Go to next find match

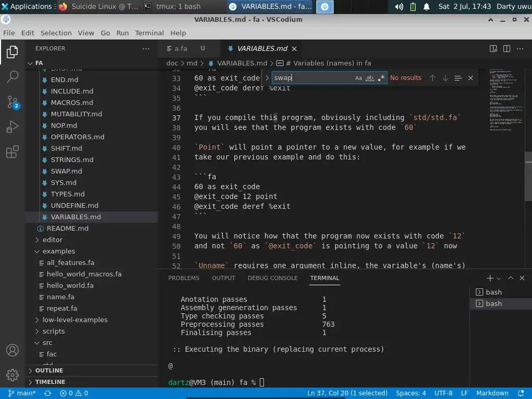[x=445, y=78]
